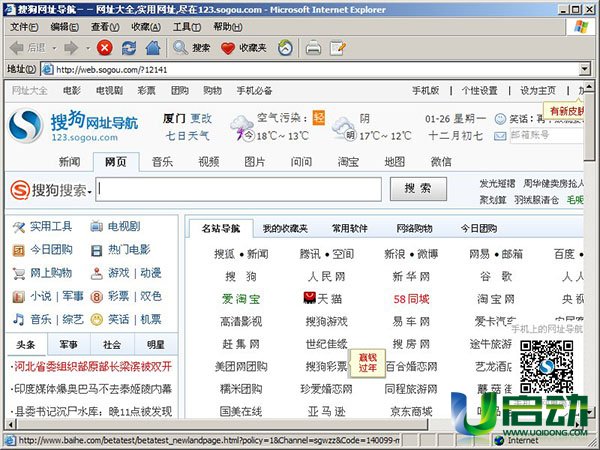This screenshot has height=450, width=600.
Task: Click the Forward arrow toolbar icon
Action: click(71, 48)
